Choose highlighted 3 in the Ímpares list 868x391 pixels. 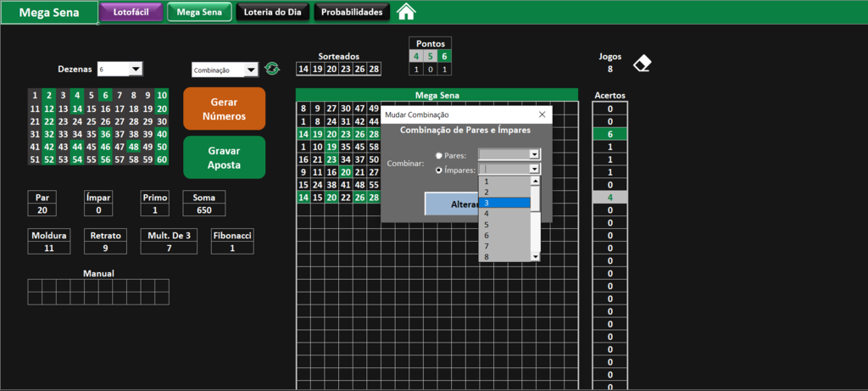pyautogui.click(x=504, y=203)
